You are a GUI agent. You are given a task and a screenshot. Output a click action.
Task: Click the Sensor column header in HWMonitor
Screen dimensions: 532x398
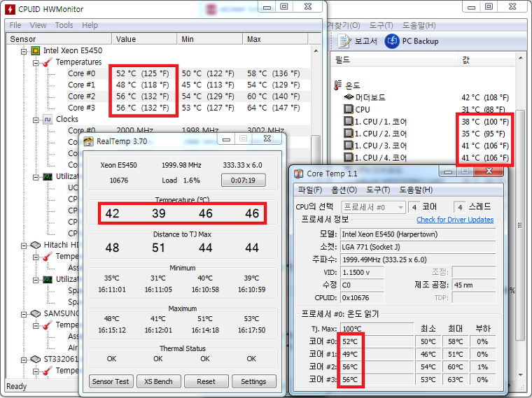59,39
